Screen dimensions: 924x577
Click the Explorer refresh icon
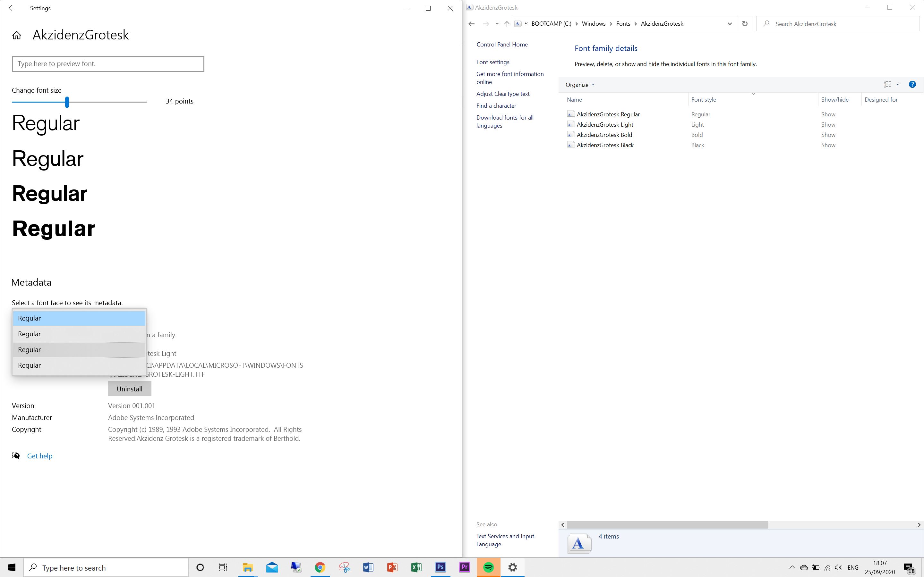coord(745,24)
